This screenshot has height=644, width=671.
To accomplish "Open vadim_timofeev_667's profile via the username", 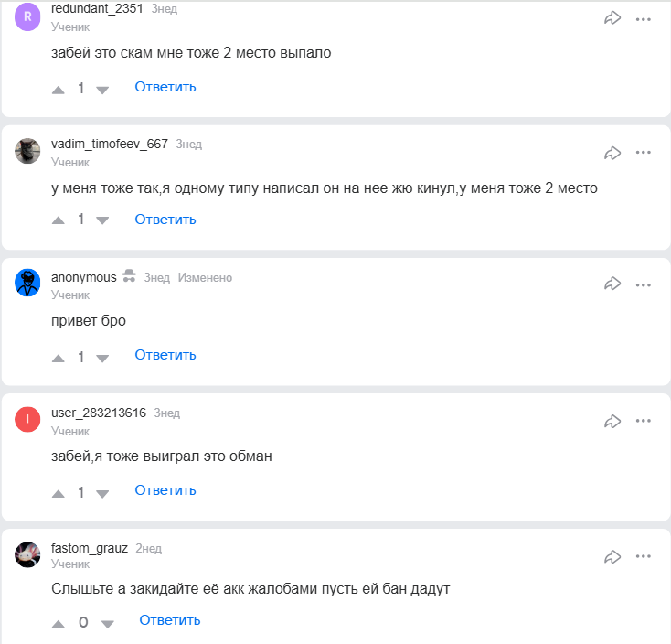I will click(x=110, y=145).
